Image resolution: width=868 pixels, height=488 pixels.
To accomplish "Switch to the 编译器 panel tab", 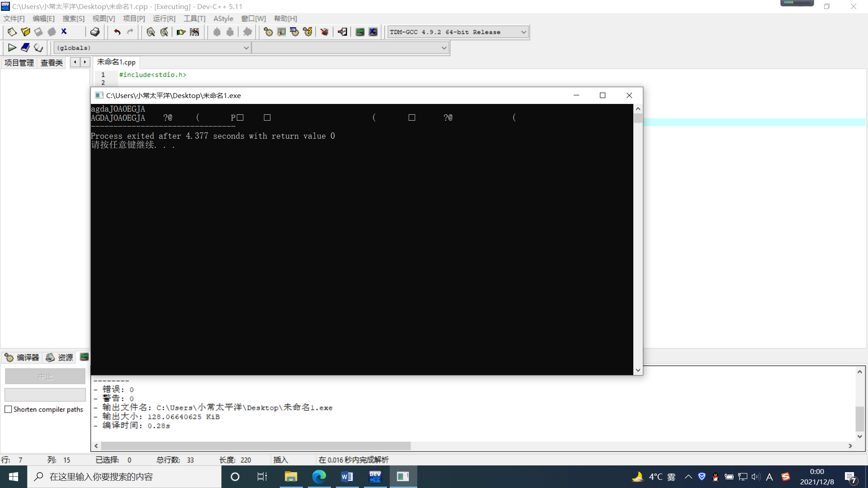I will pos(22,357).
